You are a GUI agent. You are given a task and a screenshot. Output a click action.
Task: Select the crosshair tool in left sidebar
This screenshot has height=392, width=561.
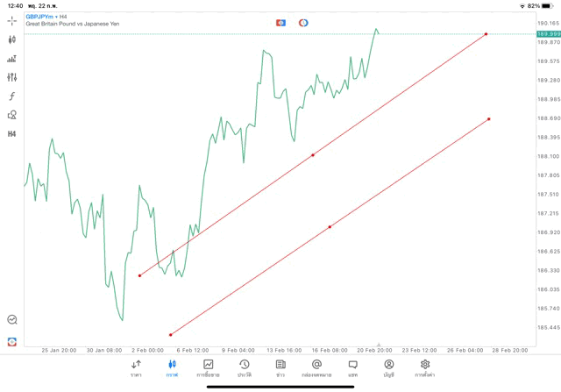[x=12, y=20]
